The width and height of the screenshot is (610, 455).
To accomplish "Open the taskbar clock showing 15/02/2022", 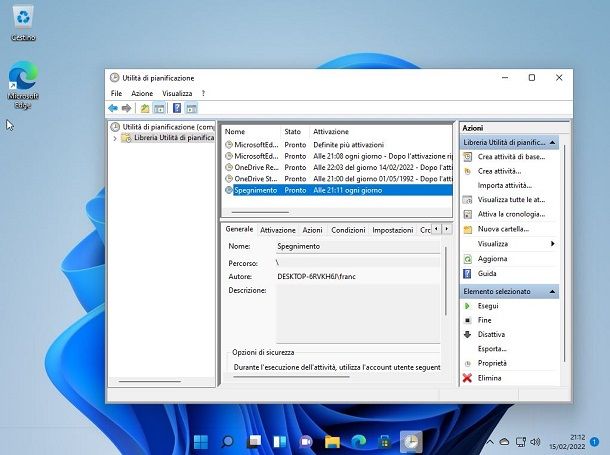I will click(x=567, y=442).
